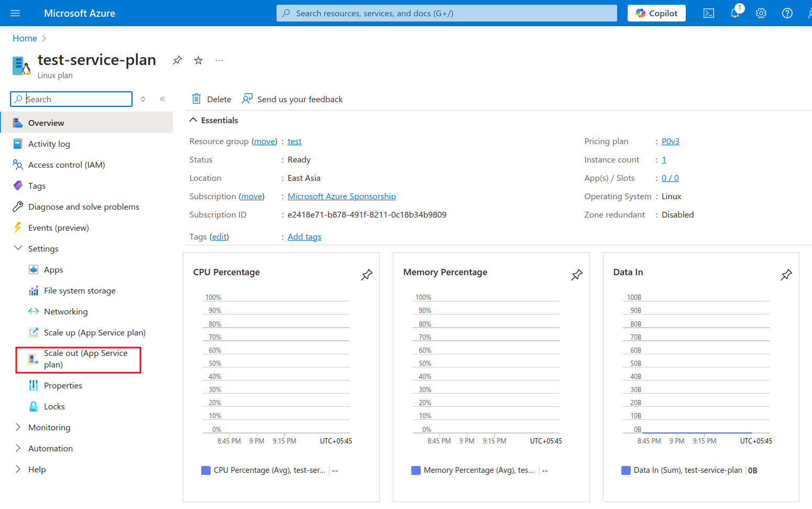
Task: Click the Add tags link
Action: [304, 237]
